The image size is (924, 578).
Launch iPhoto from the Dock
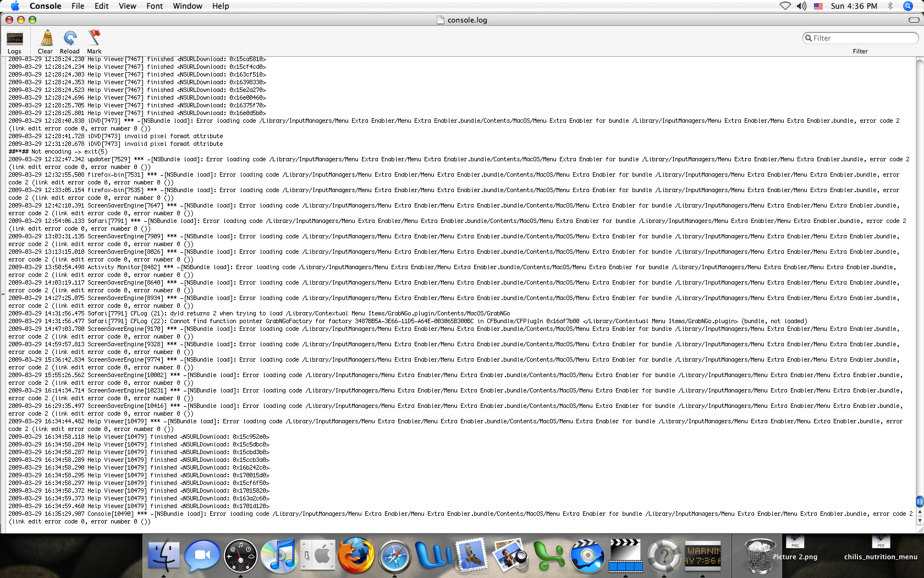tap(510, 555)
